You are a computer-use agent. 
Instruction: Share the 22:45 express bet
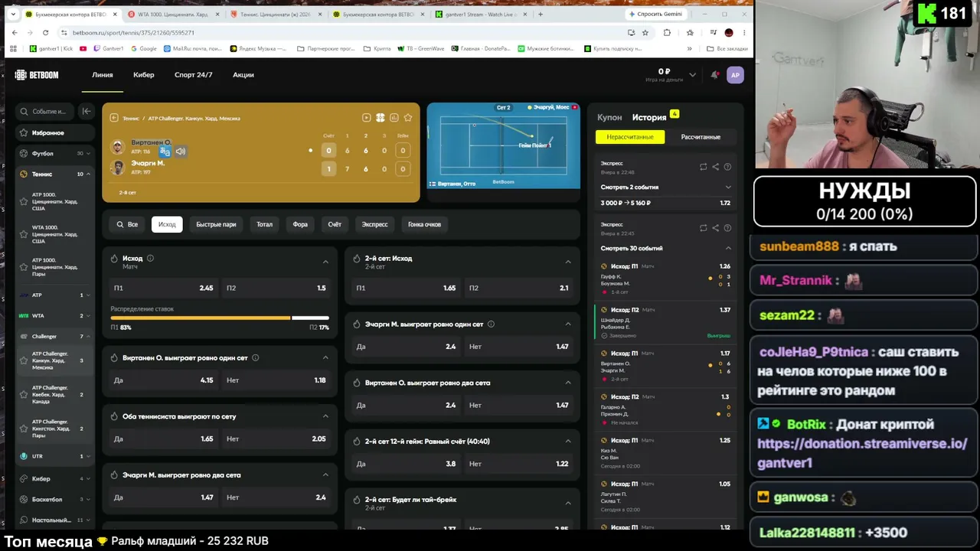point(716,228)
